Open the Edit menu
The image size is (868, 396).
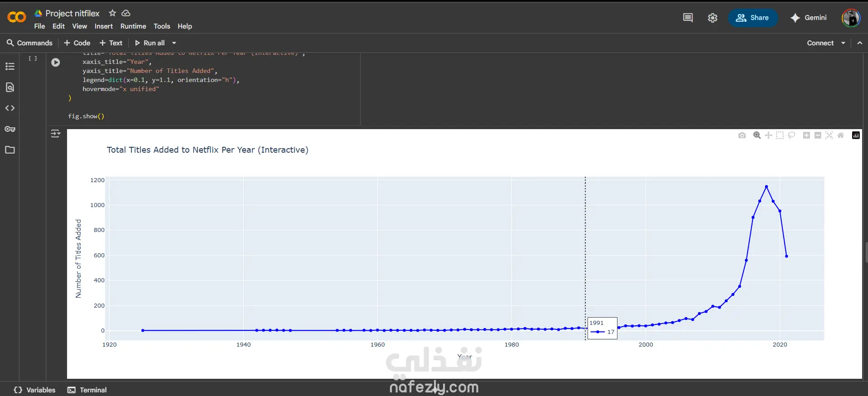58,26
